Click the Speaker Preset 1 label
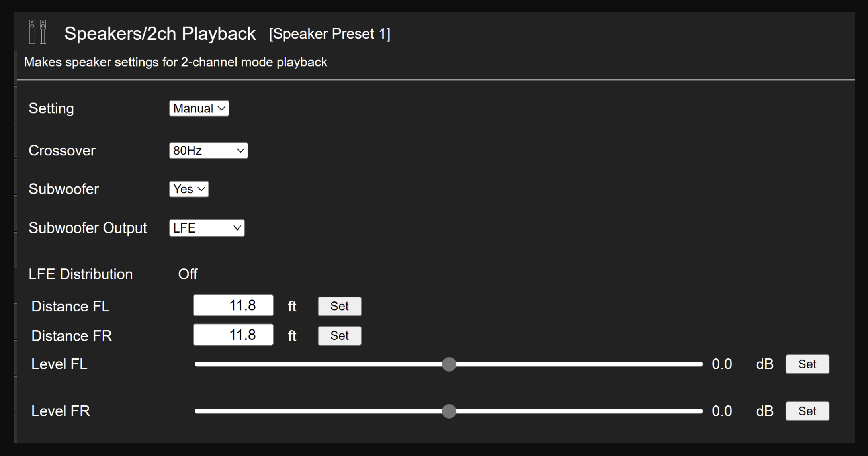 (330, 34)
